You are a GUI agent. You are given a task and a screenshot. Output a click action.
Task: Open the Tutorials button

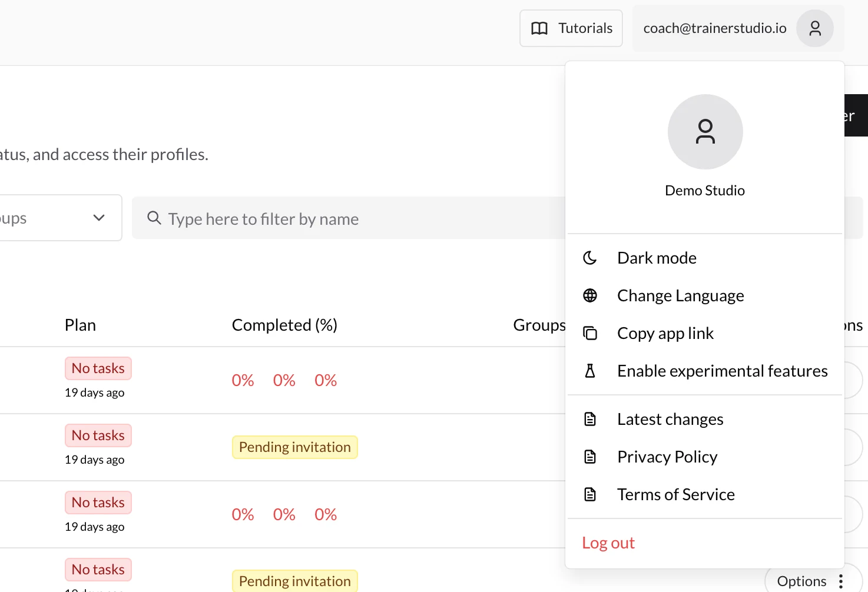571,28
